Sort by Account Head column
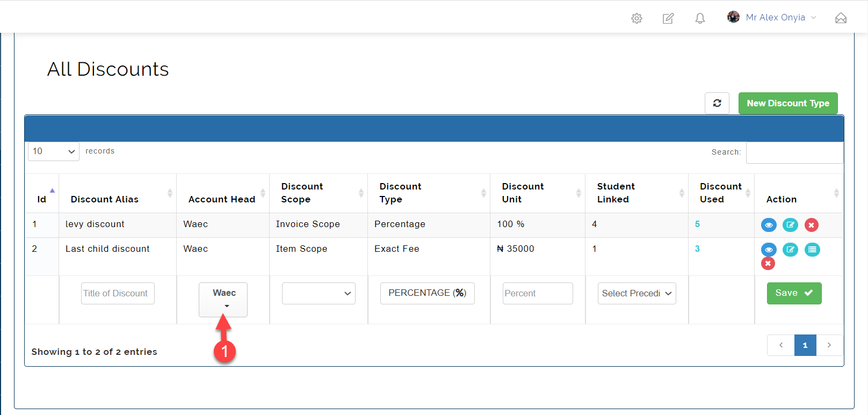This screenshot has width=868, height=415. (x=223, y=193)
